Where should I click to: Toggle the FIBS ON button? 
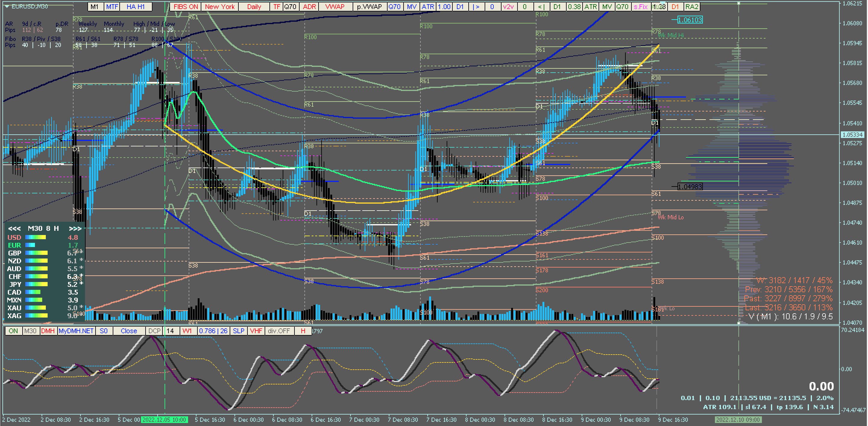coord(185,7)
